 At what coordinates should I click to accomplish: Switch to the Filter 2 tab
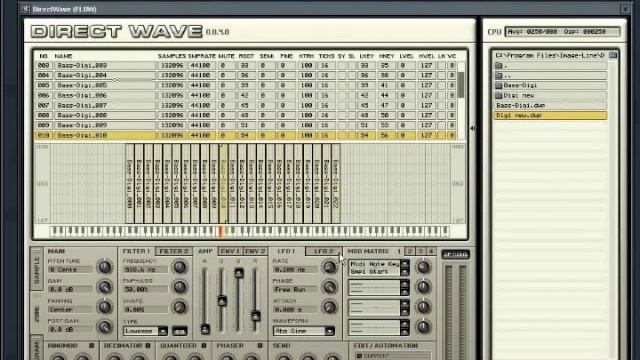click(x=173, y=251)
